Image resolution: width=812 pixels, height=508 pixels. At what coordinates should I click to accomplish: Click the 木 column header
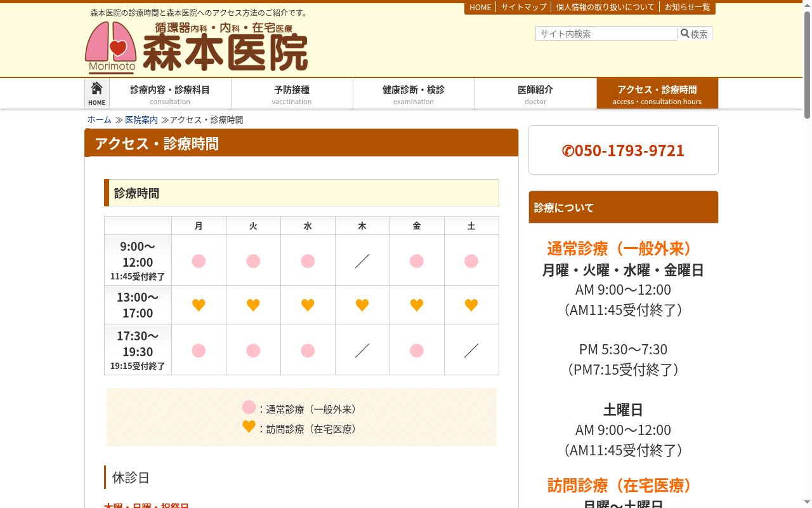click(x=362, y=226)
